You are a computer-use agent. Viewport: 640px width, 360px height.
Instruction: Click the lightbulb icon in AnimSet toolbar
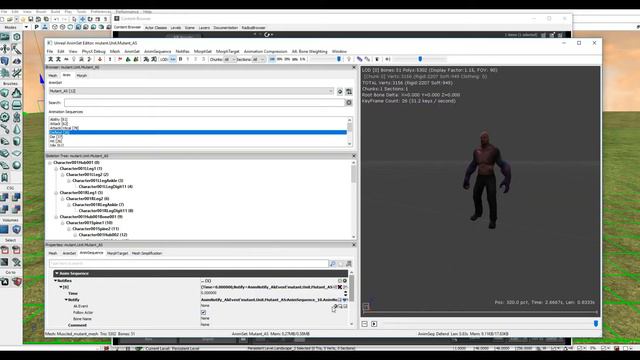pos(73,60)
